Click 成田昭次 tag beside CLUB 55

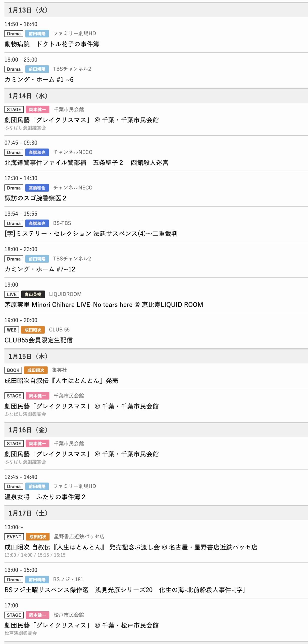(x=33, y=330)
